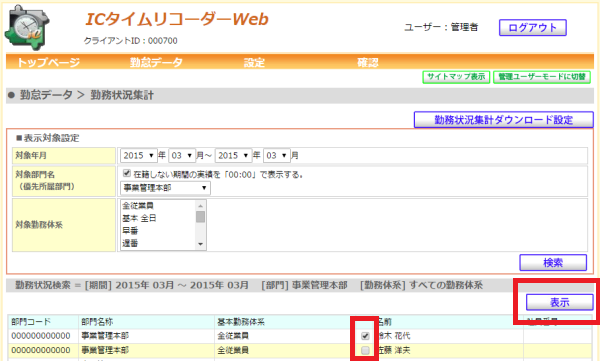Click the 勤怠データ breadcrumb text

point(46,95)
